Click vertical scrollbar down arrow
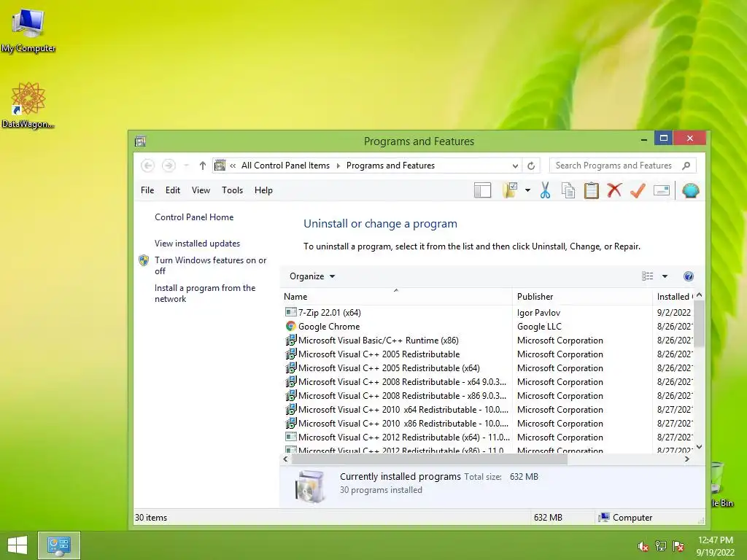 pos(699,447)
